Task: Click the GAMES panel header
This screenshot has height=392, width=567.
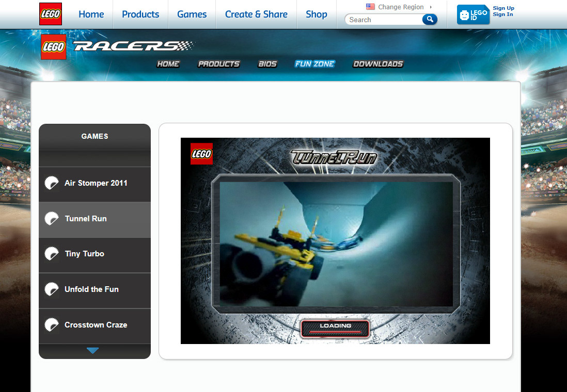Action: 94,136
